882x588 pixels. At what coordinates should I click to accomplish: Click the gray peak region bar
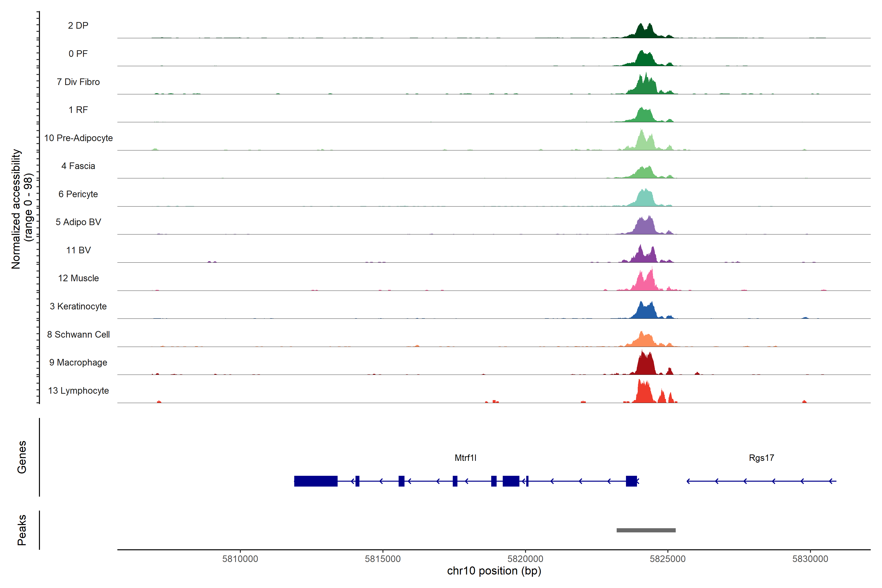(646, 530)
